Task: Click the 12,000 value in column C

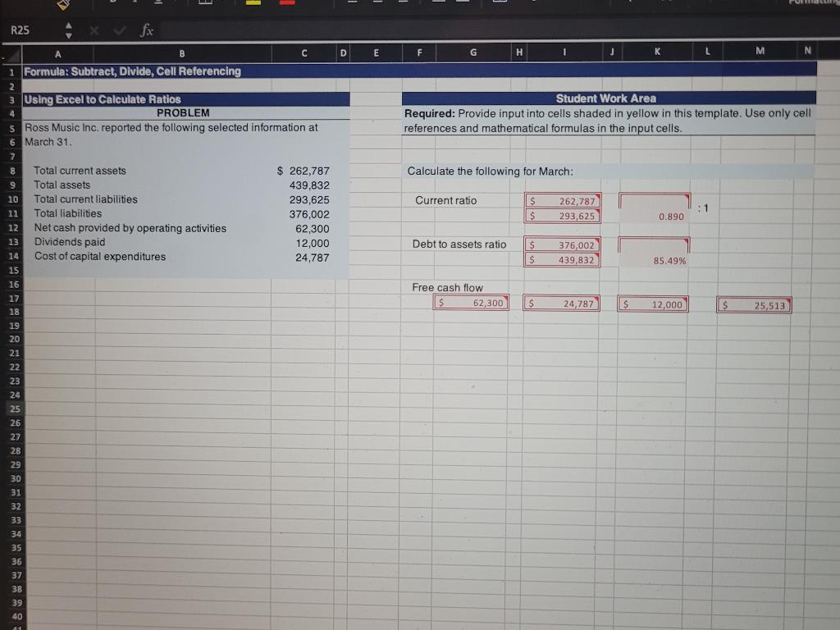Action: pos(313,243)
